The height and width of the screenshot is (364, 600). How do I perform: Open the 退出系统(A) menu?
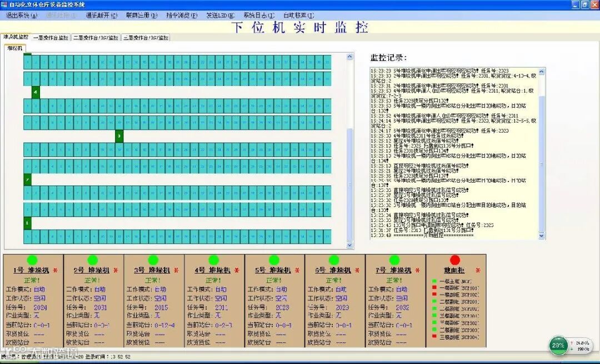pos(22,16)
